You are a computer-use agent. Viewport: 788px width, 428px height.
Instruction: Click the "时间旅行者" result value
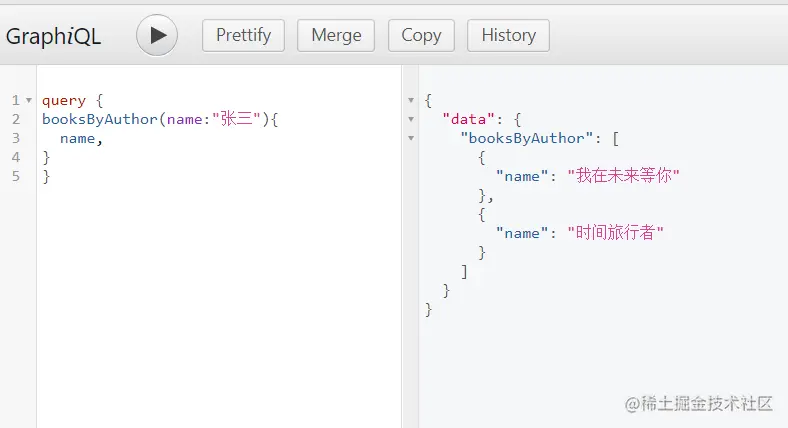click(x=615, y=233)
